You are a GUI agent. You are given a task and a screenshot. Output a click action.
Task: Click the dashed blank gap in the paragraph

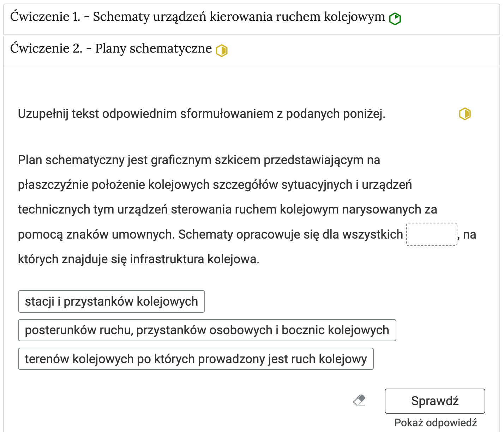[431, 234]
